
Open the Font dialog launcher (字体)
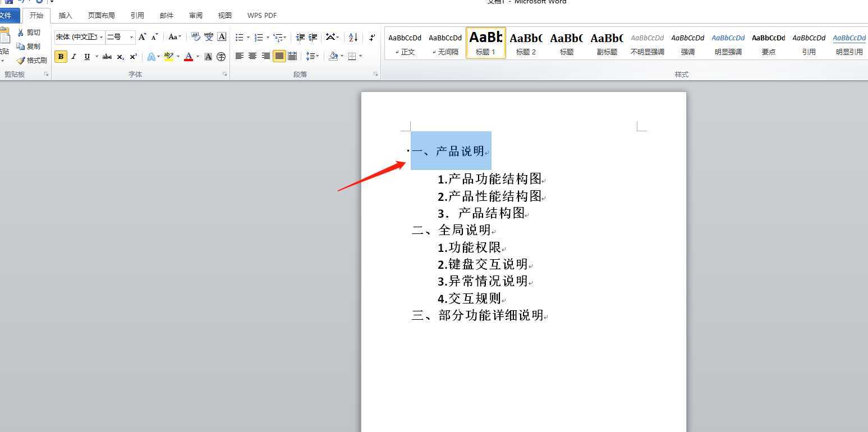point(225,74)
